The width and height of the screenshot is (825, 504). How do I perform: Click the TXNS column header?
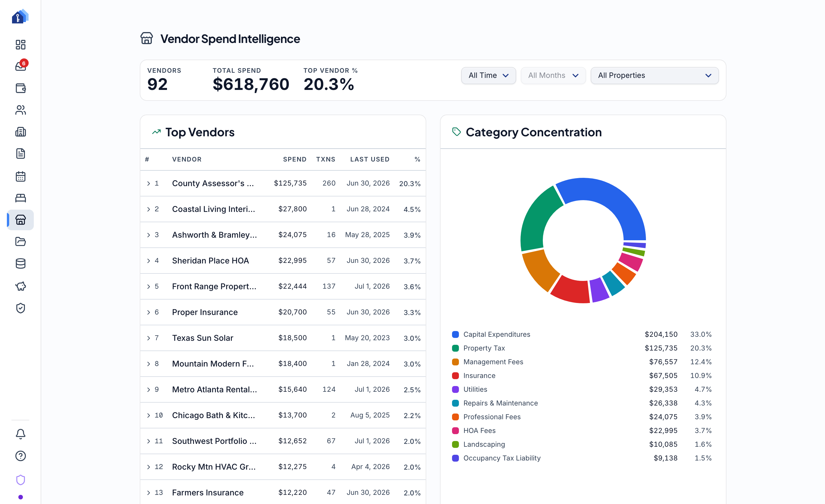[325, 159]
